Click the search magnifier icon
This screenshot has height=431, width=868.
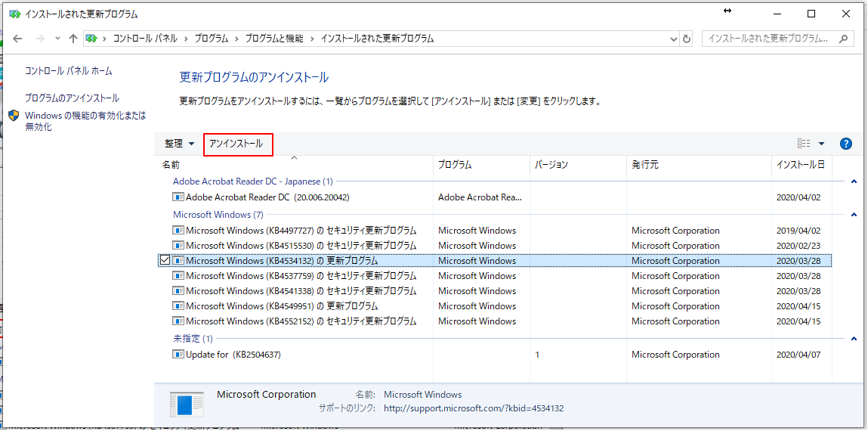point(843,39)
